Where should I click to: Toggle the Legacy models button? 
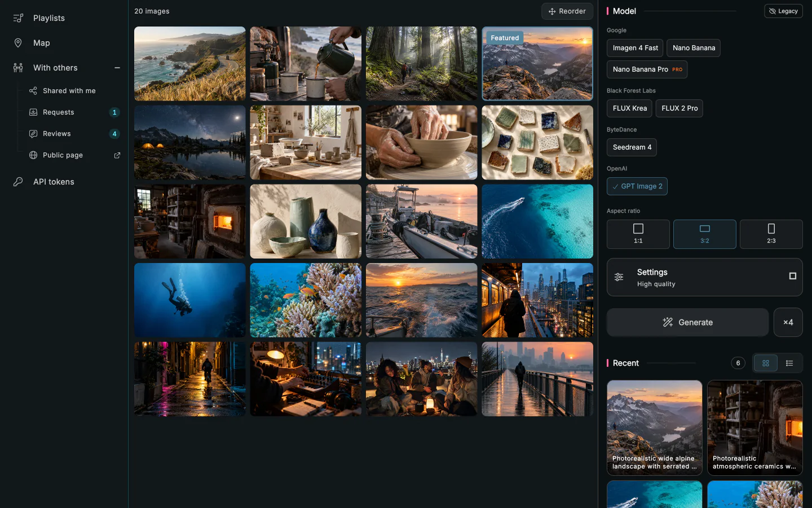tap(784, 11)
